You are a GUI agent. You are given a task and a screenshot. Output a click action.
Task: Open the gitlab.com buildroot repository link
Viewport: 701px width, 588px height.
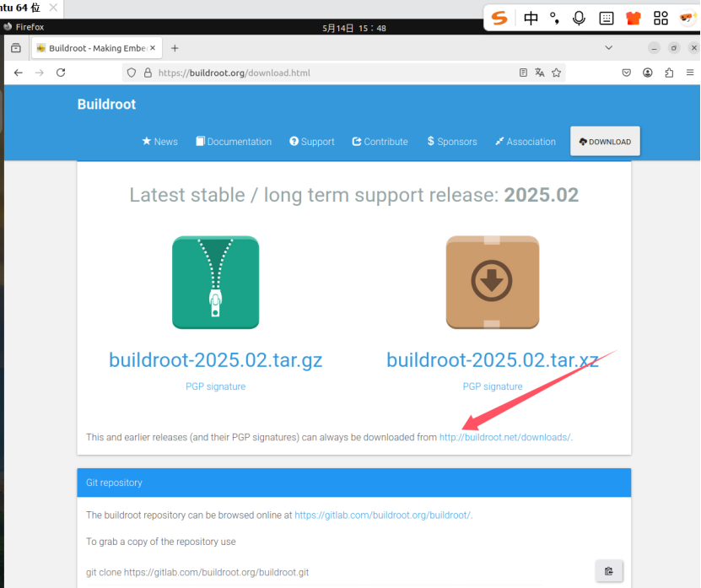click(382, 515)
